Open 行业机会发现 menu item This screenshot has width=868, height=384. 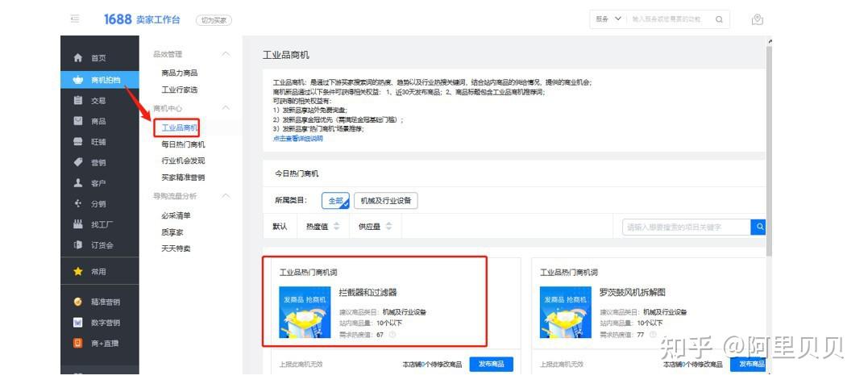(x=183, y=161)
